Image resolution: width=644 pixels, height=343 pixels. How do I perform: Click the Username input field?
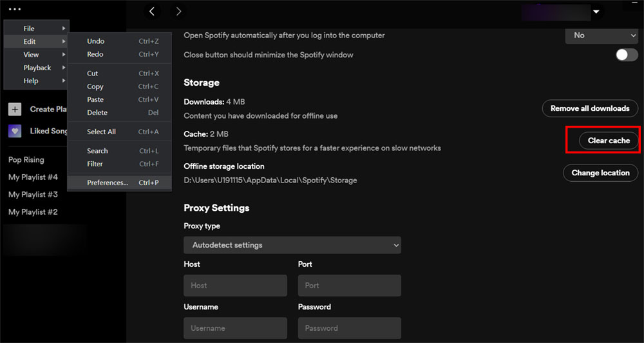pos(235,328)
